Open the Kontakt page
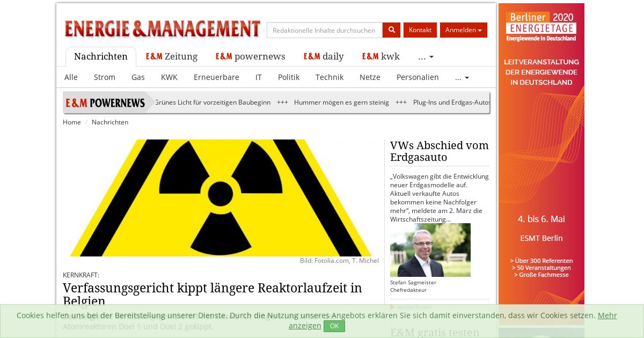Screen dimensions: 644x338 click(420, 30)
